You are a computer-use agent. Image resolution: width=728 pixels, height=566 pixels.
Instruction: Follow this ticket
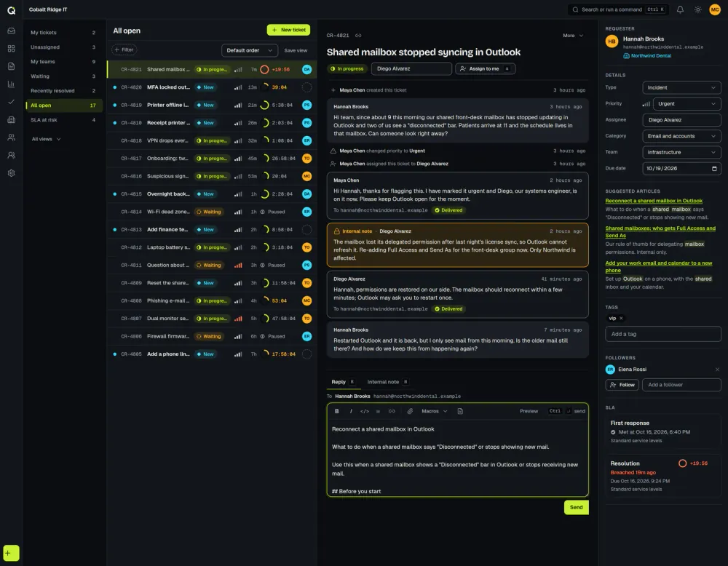[622, 385]
